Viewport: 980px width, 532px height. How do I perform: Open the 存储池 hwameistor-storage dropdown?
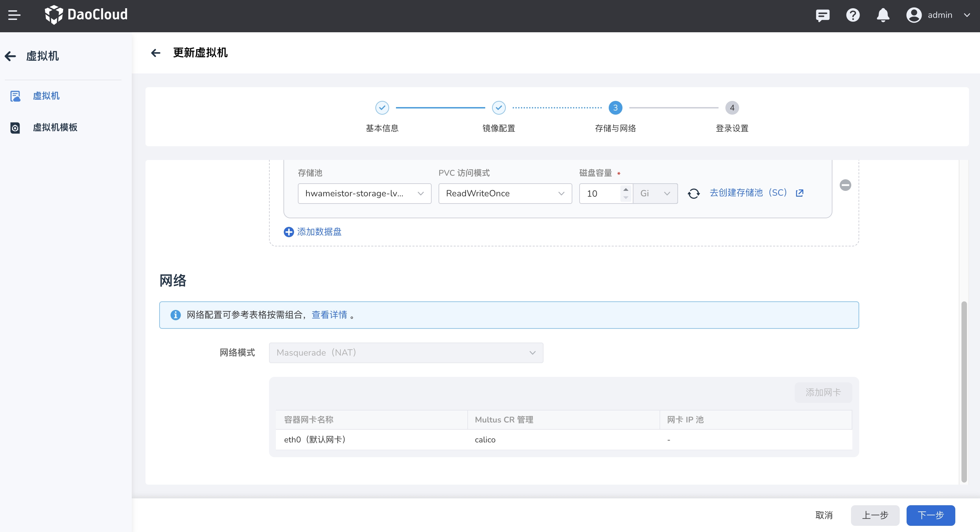(x=364, y=193)
